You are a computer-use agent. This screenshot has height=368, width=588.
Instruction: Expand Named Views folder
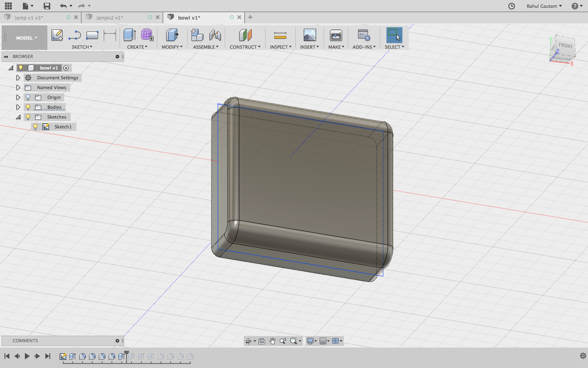pos(18,88)
